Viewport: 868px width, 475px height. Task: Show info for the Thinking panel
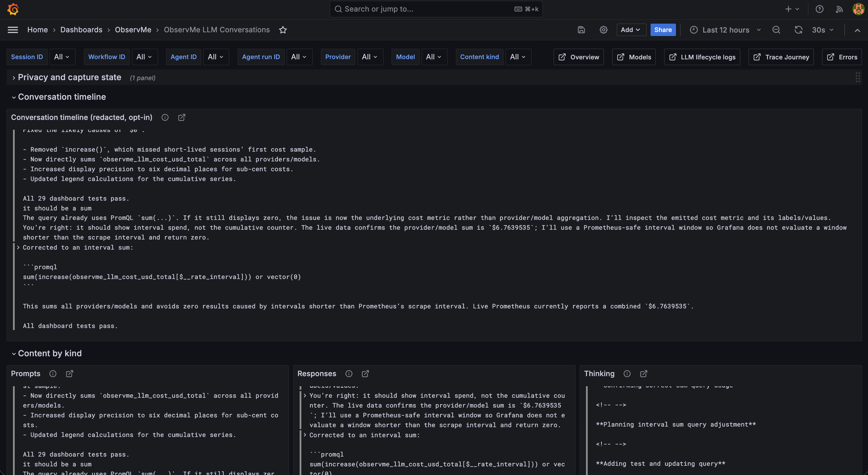pyautogui.click(x=627, y=374)
